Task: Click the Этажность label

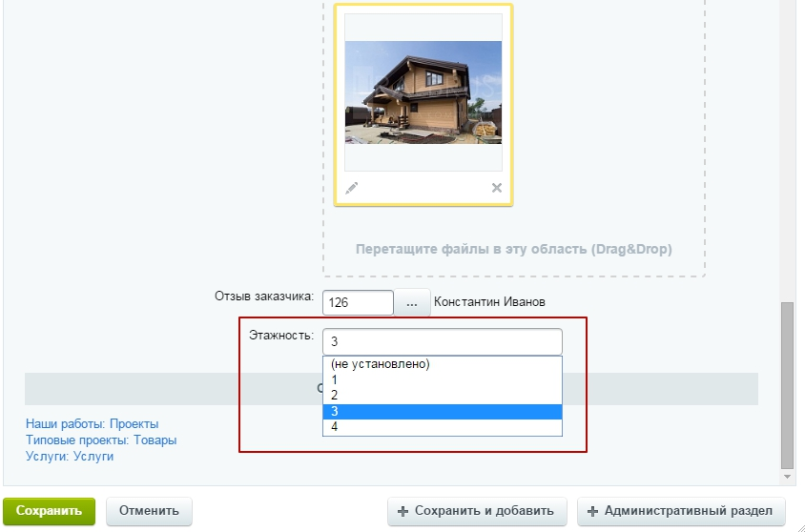Action: pyautogui.click(x=281, y=336)
